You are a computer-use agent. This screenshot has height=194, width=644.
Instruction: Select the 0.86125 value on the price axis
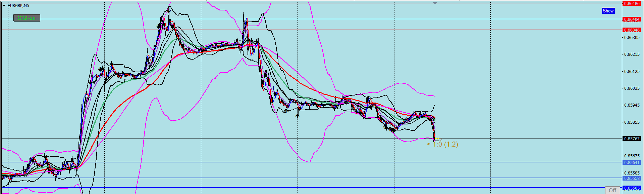click(x=632, y=72)
